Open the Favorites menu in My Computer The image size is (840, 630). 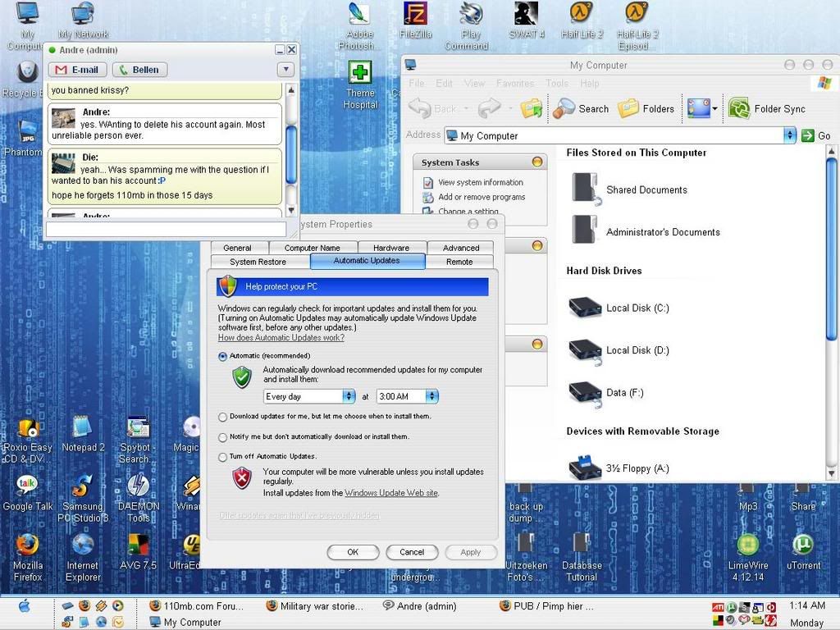pyautogui.click(x=515, y=84)
